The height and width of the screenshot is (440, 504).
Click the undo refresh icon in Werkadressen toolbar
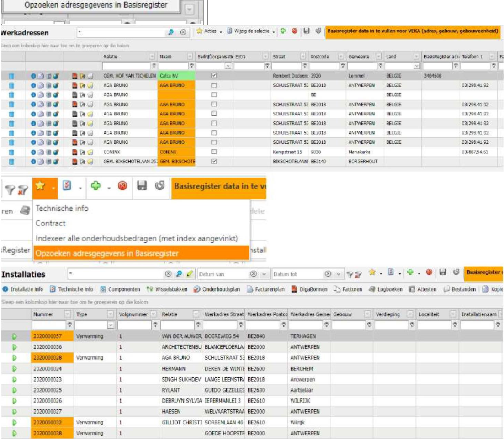tap(318, 31)
